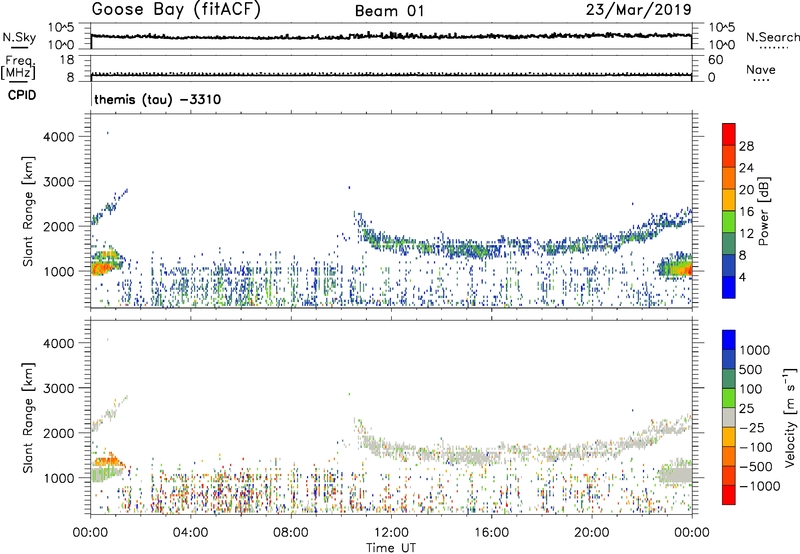Click the Freq. [MHz] axis label
800x554 pixels.
[18, 68]
